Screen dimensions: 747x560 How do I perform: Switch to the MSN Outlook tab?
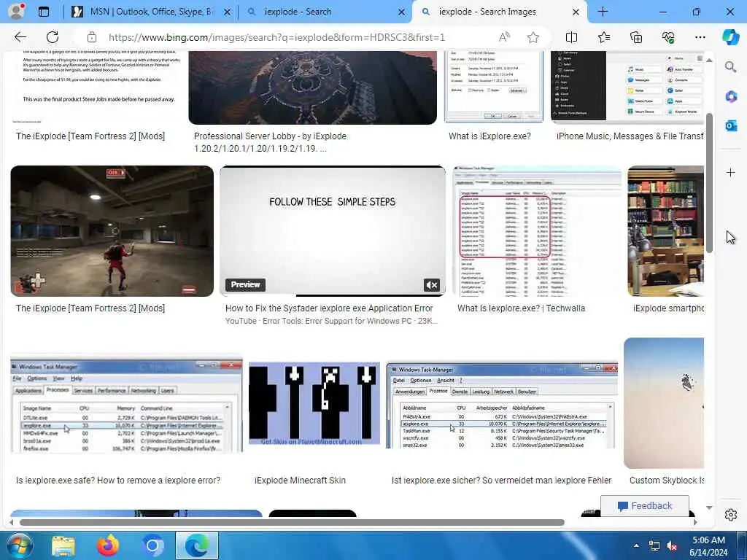150,12
